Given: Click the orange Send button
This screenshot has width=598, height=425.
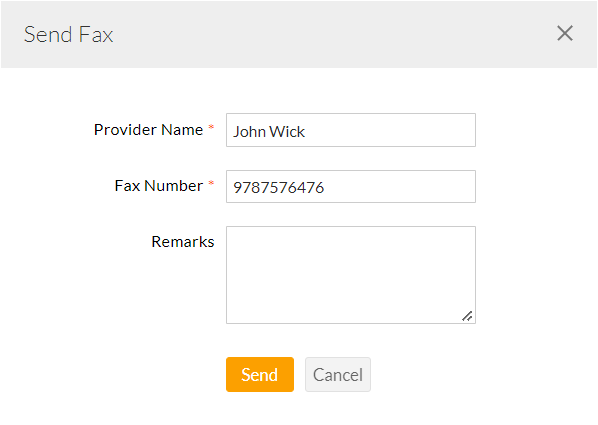Looking at the screenshot, I should 260,375.
